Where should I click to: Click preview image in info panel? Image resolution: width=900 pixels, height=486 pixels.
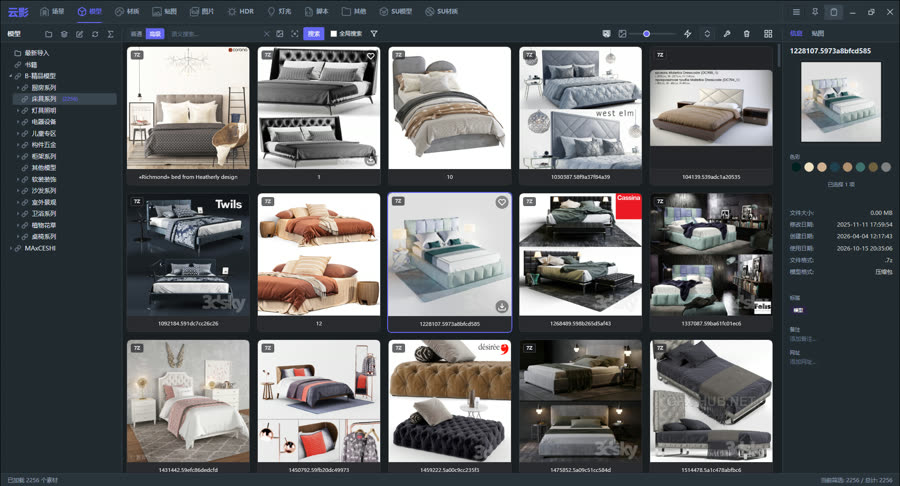pos(841,102)
